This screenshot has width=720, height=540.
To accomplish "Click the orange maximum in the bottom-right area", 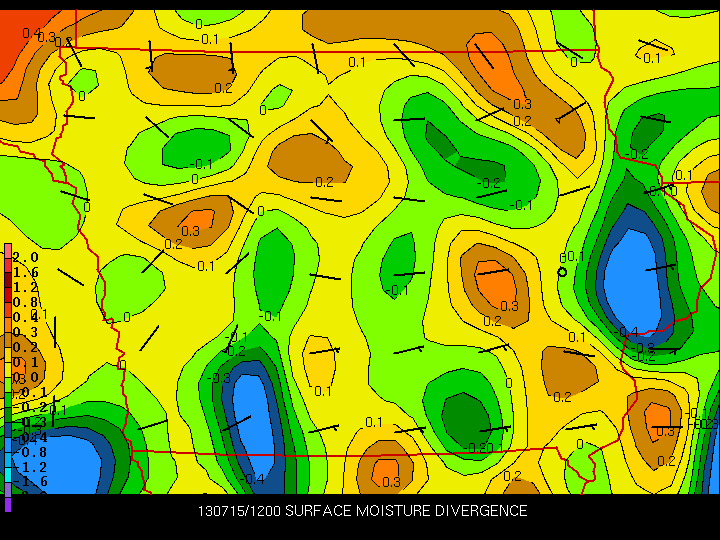I will click(658, 418).
